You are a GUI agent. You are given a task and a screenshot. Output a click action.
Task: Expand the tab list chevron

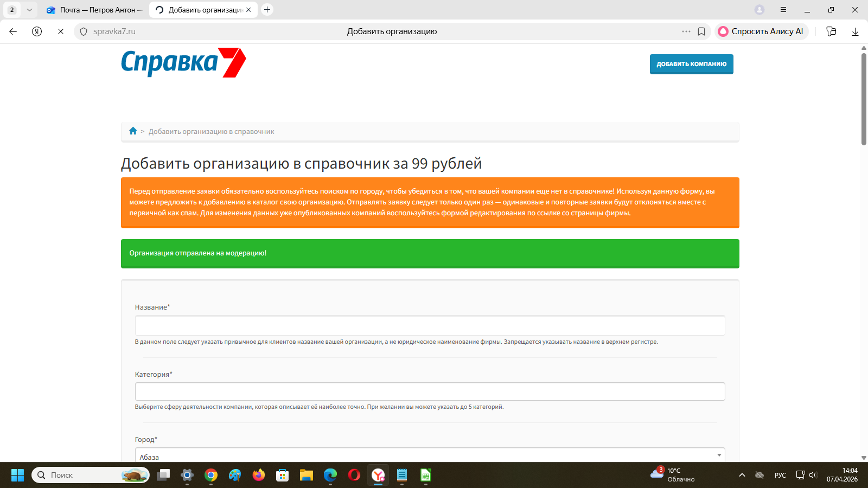(x=29, y=10)
